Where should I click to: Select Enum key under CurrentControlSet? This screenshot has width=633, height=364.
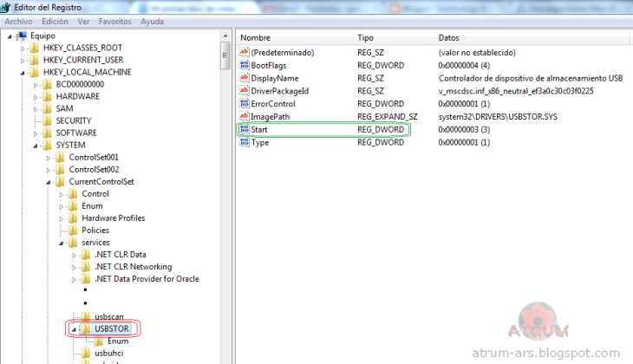pos(92,205)
